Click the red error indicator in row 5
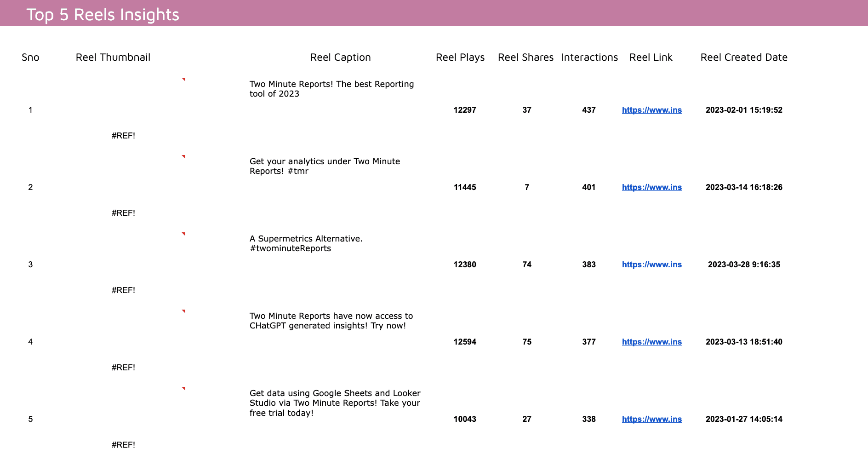Image resolution: width=868 pixels, height=472 pixels. click(184, 389)
